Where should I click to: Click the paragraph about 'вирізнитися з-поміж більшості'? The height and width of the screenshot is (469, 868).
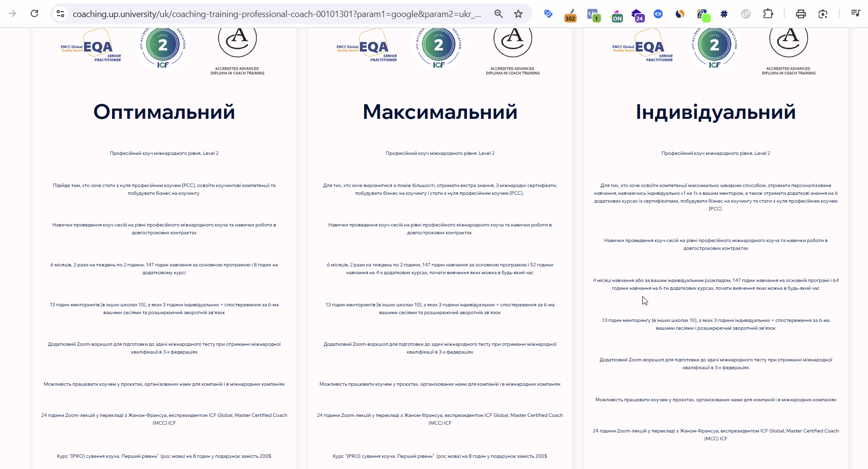pos(440,189)
